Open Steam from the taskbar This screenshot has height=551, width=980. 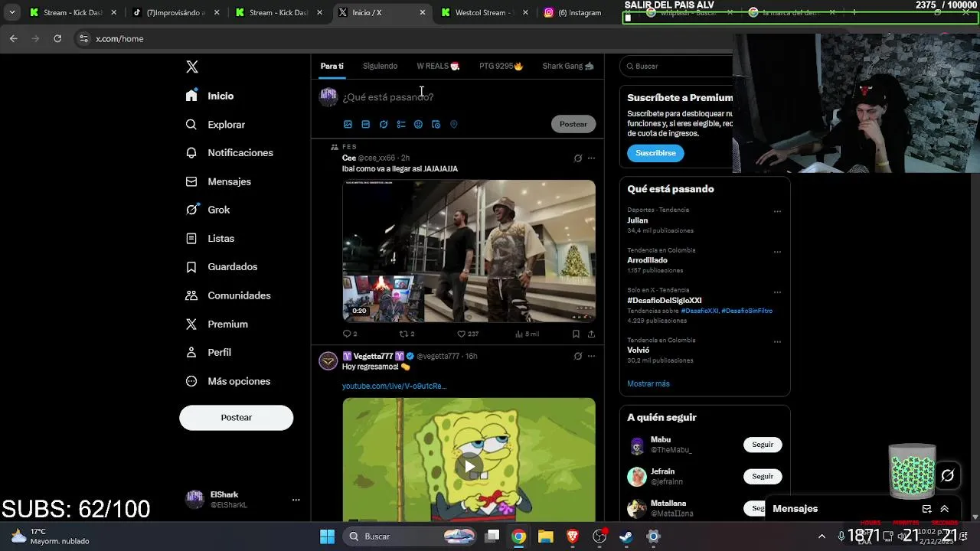pos(626,536)
